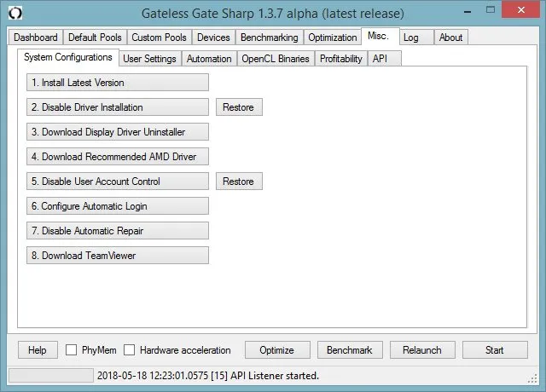Click the Relaunch button
The height and width of the screenshot is (392, 546).
click(422, 350)
